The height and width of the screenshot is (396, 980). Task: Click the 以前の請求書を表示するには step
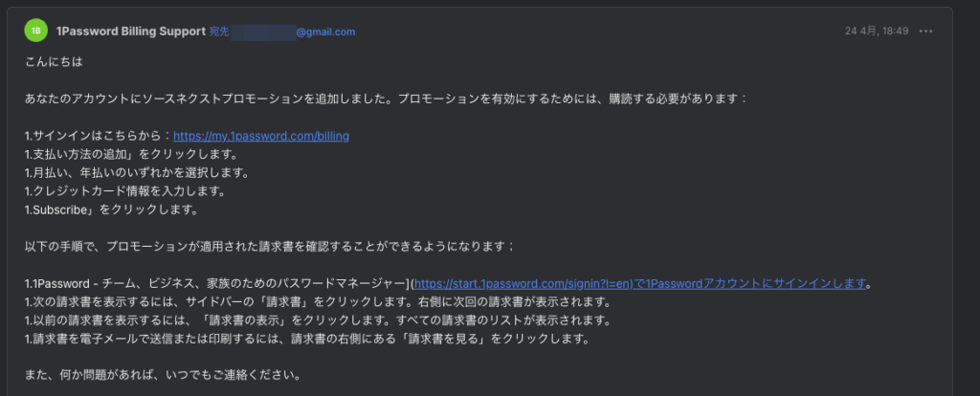[318, 321]
